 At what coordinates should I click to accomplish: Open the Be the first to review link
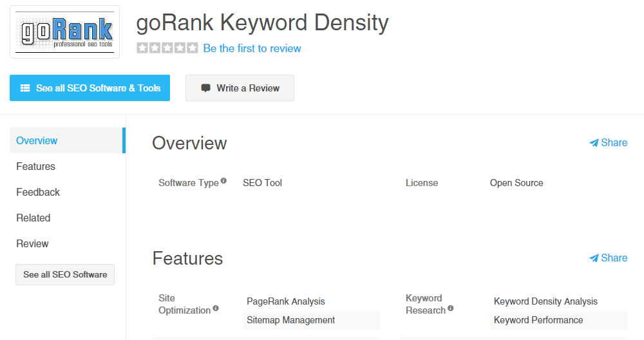pyautogui.click(x=252, y=48)
